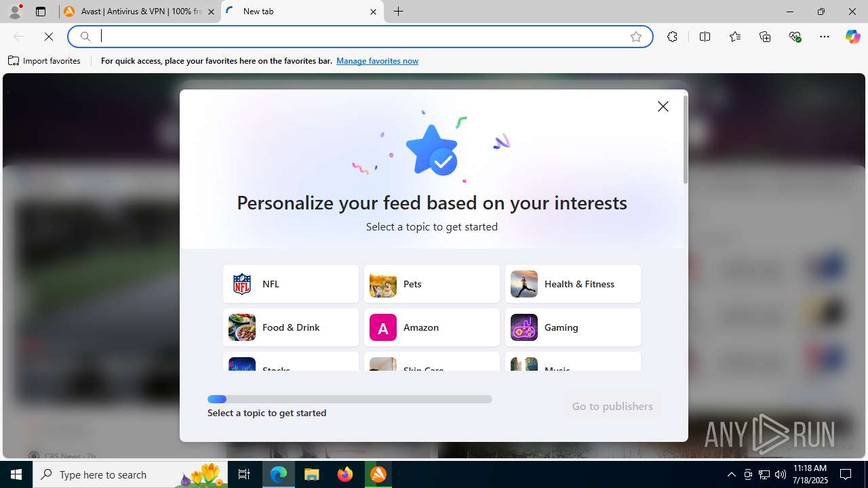Click Import favorites

pos(45,61)
